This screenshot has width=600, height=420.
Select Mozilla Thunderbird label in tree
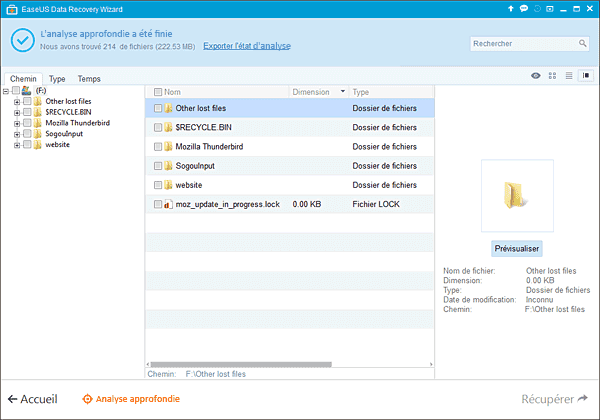(78, 123)
